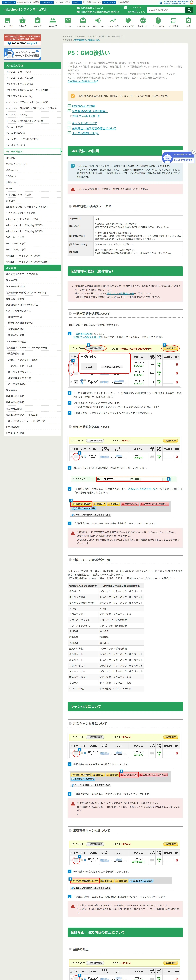This screenshot has height=980, width=196.
Task: Open └詳細注文情報 sidebar sub-item
Action: tap(32, 317)
